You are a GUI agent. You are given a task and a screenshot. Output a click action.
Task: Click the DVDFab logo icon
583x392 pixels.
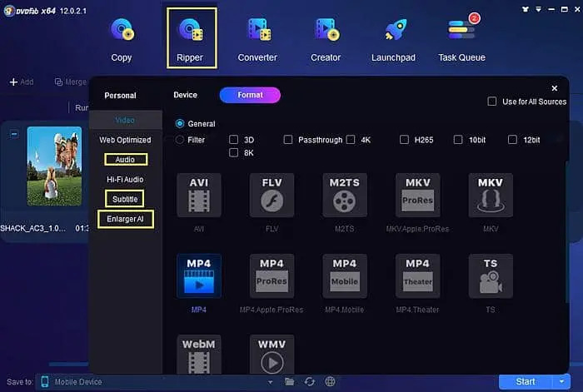pos(9,11)
